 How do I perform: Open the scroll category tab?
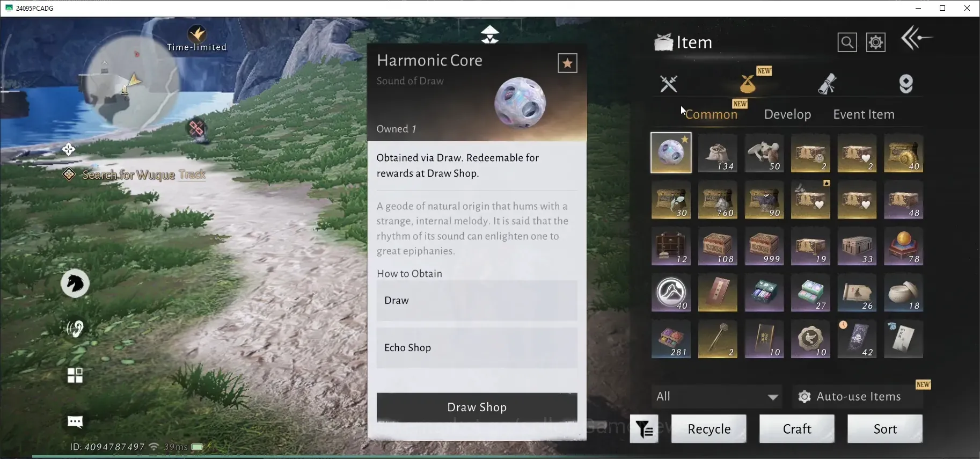click(827, 84)
